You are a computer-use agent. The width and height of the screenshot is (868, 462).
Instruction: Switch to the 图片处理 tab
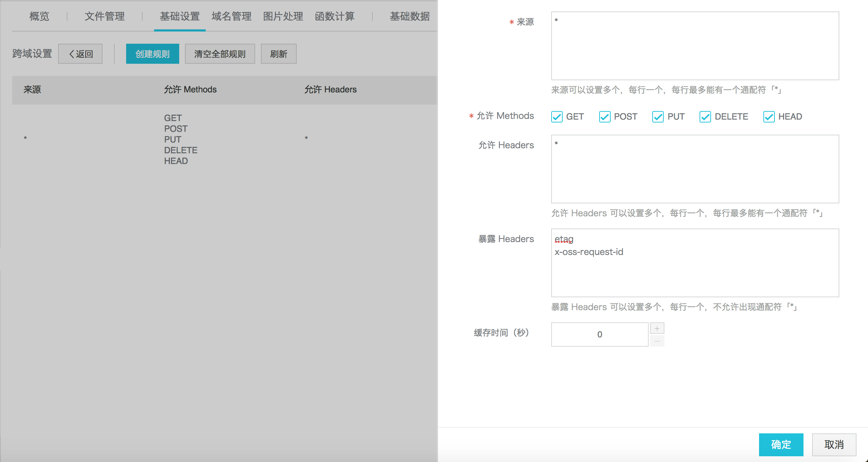(x=283, y=16)
